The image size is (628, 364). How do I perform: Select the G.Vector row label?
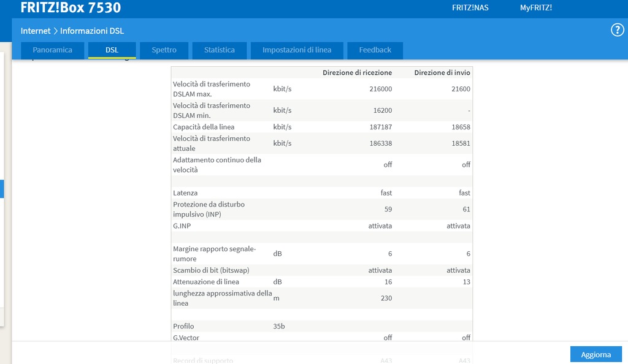pyautogui.click(x=186, y=338)
